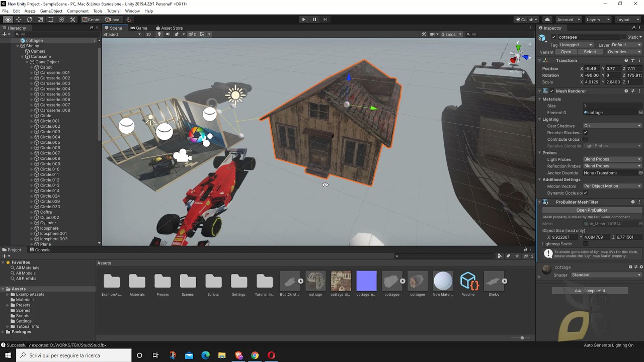The height and width of the screenshot is (362, 644).
Task: Open the Tag Untagged dropdown
Action: point(576,45)
